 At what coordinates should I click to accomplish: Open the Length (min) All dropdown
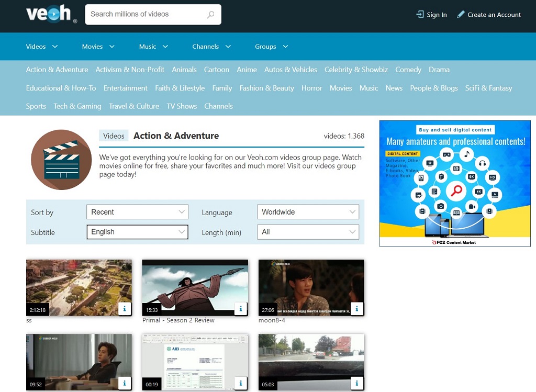[308, 232]
